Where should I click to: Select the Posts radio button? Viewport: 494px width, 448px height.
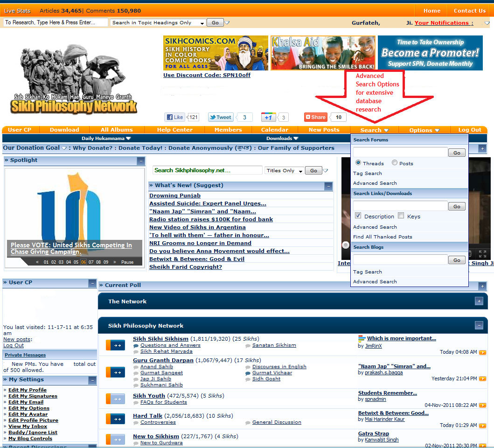395,163
